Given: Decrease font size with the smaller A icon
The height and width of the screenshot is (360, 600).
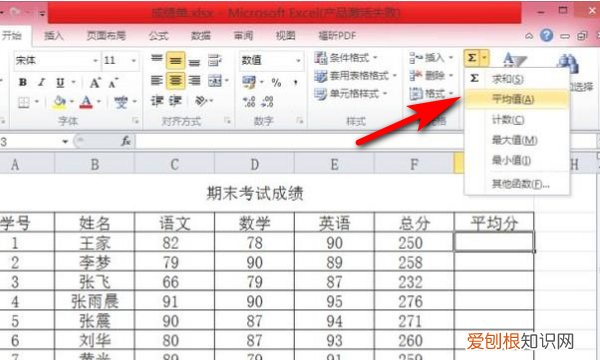Looking at the screenshot, I should 113,82.
